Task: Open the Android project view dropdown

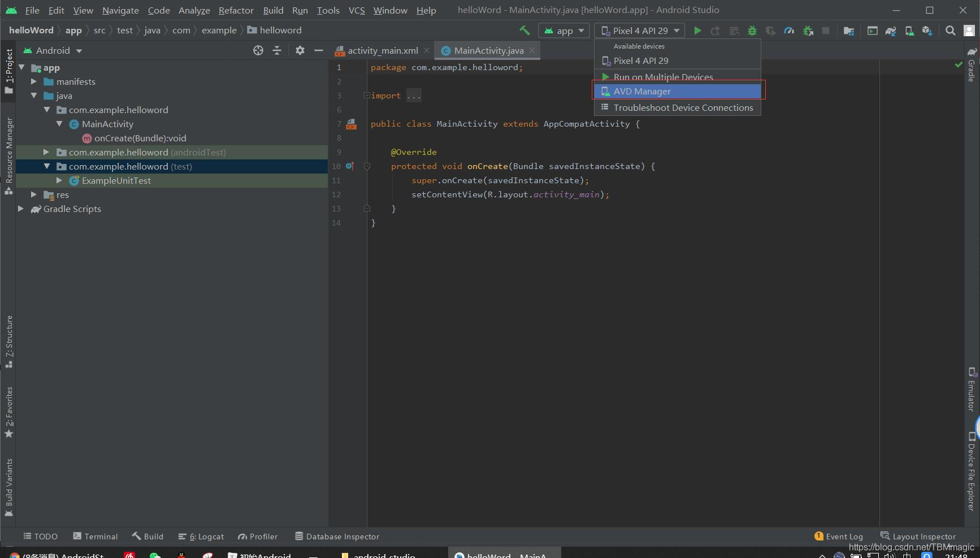Action: [53, 50]
